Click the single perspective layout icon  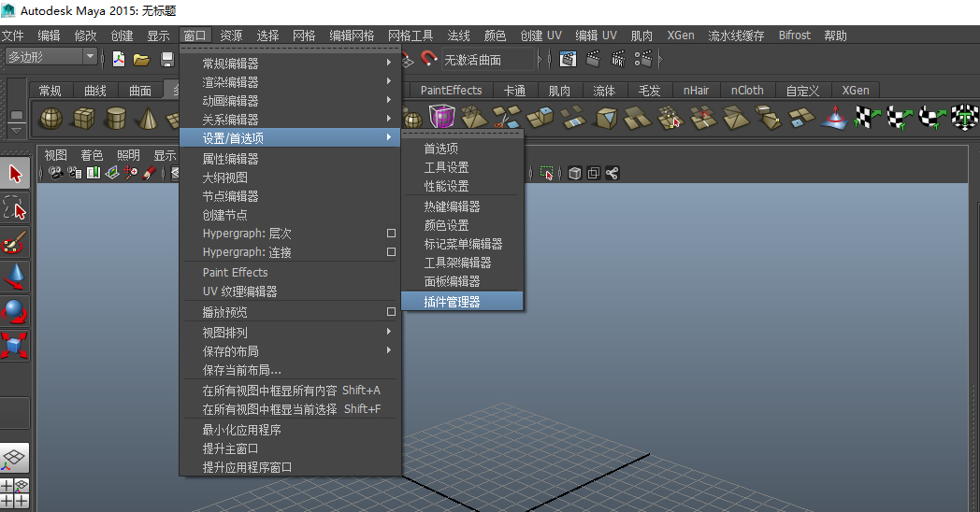click(x=14, y=459)
